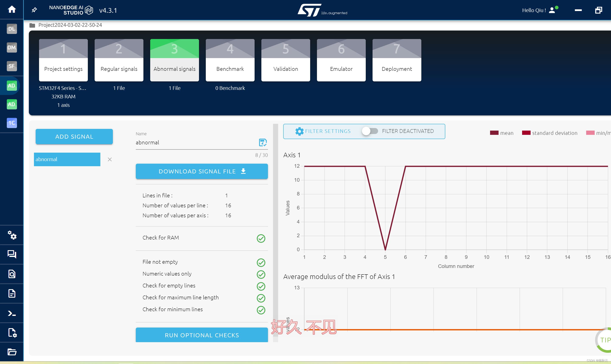The width and height of the screenshot is (611, 364).
Task: Click DOWNLOAD SIGNAL FILE button
Action: click(202, 171)
